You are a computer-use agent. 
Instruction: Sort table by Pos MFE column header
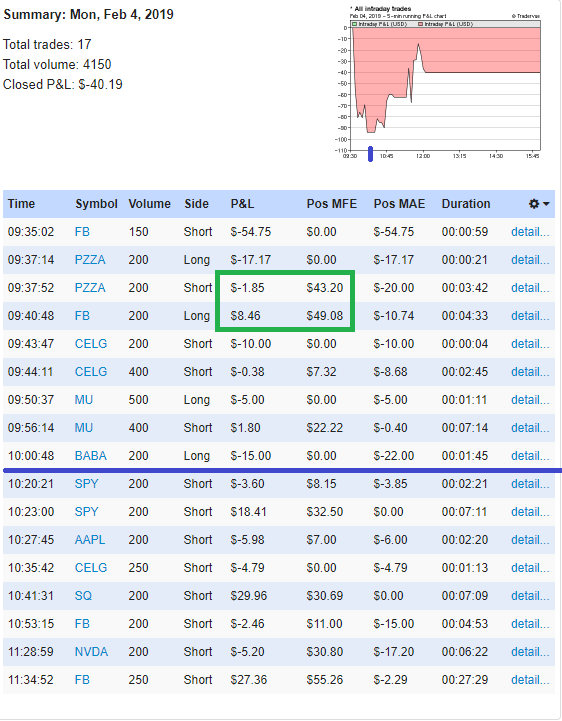pos(332,204)
